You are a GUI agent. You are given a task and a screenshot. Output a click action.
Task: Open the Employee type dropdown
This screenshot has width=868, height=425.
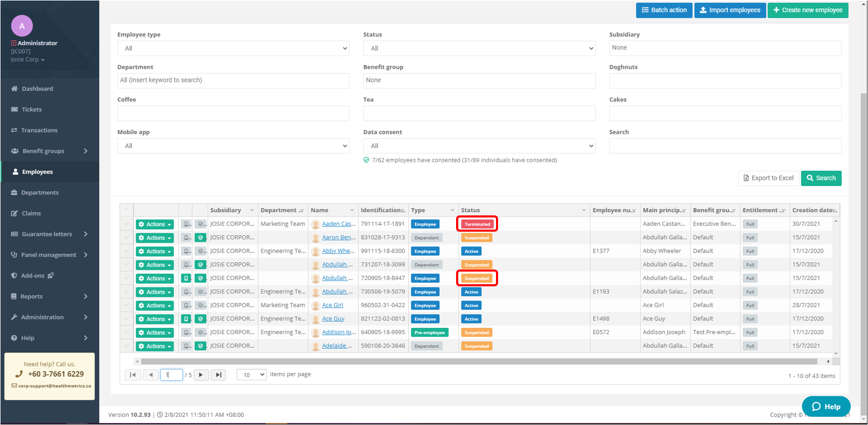pos(233,48)
